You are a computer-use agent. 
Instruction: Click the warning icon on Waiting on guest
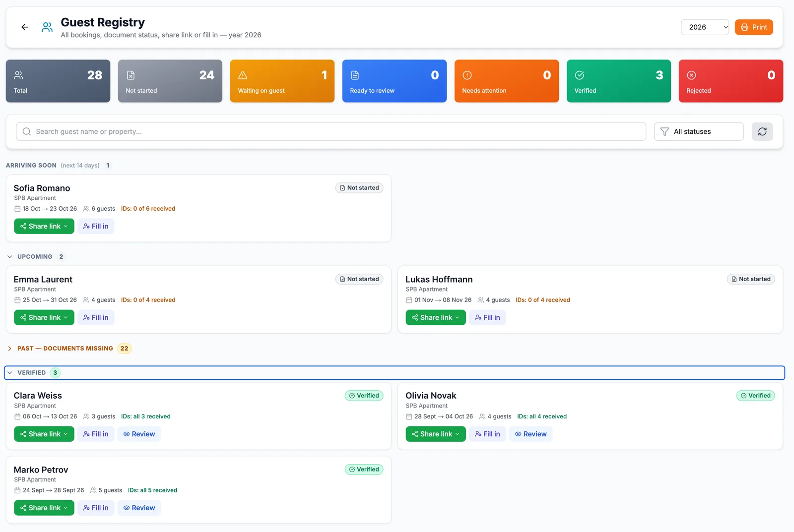pos(243,75)
